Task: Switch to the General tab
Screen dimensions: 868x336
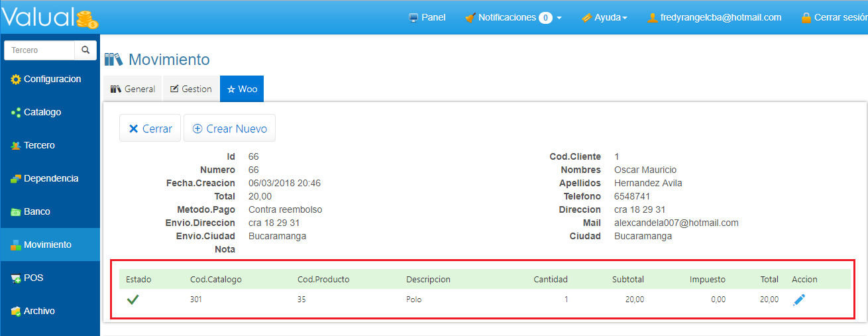Action: (x=133, y=89)
